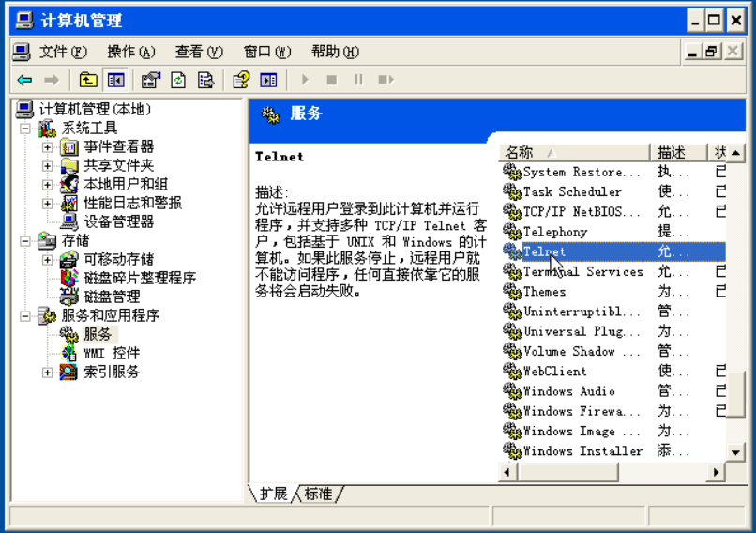Click the Performance Logs (性能日志和警报) icon
Image resolution: width=756 pixels, height=533 pixels.
point(69,203)
